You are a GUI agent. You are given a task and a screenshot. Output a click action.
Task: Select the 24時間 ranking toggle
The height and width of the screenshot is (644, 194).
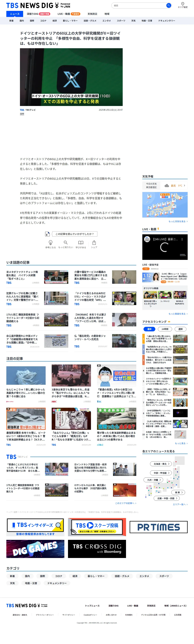pyautogui.click(x=165, y=329)
